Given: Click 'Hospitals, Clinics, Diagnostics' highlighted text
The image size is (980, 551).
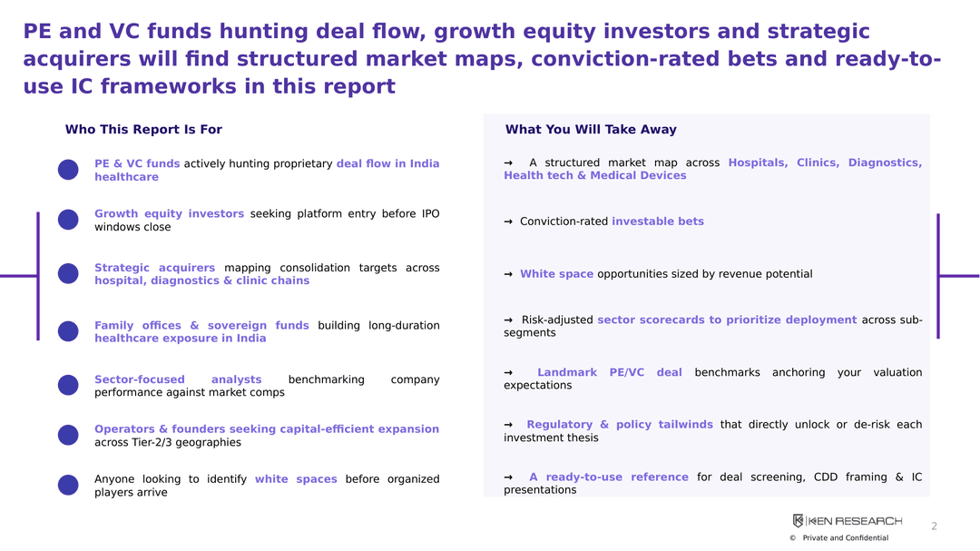Looking at the screenshot, I should click(x=825, y=162).
